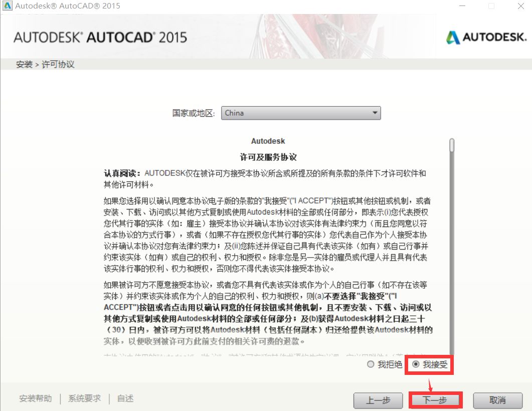The width and height of the screenshot is (532, 411).
Task: Click the Autodesk heading above the agreement
Action: click(268, 141)
